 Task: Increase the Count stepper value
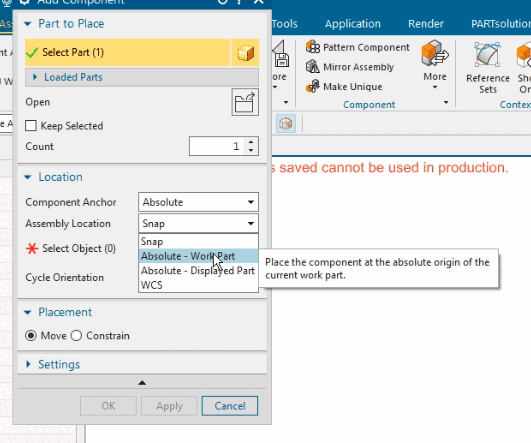[251, 142]
